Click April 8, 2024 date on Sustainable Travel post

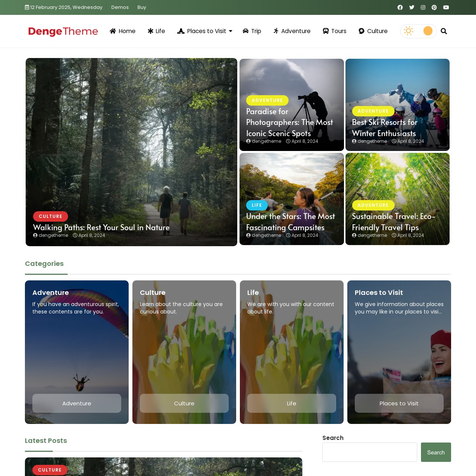click(411, 235)
